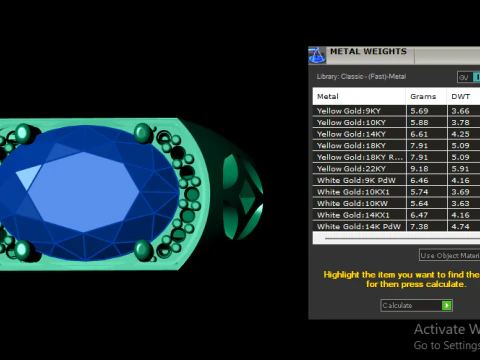Click the 9.18 grams value
This screenshot has height=360, width=480.
(x=419, y=169)
